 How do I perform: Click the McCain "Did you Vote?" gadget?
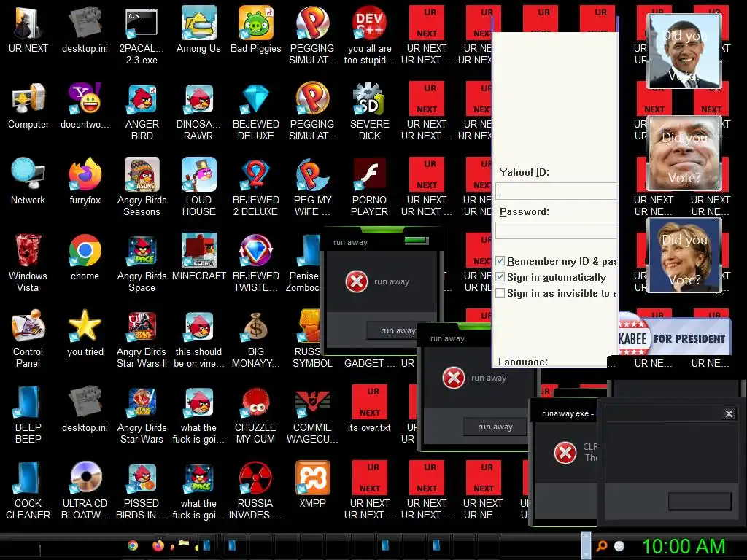click(x=684, y=153)
